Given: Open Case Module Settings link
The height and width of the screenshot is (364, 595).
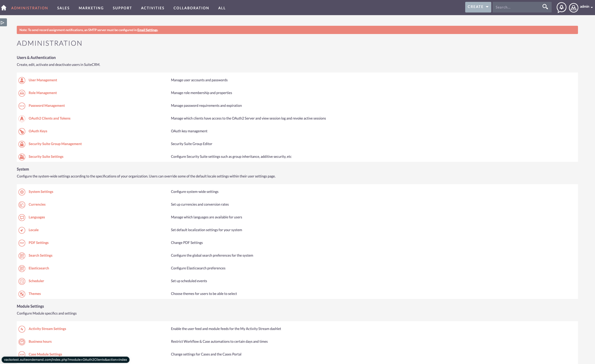Looking at the screenshot, I should click(x=45, y=354).
